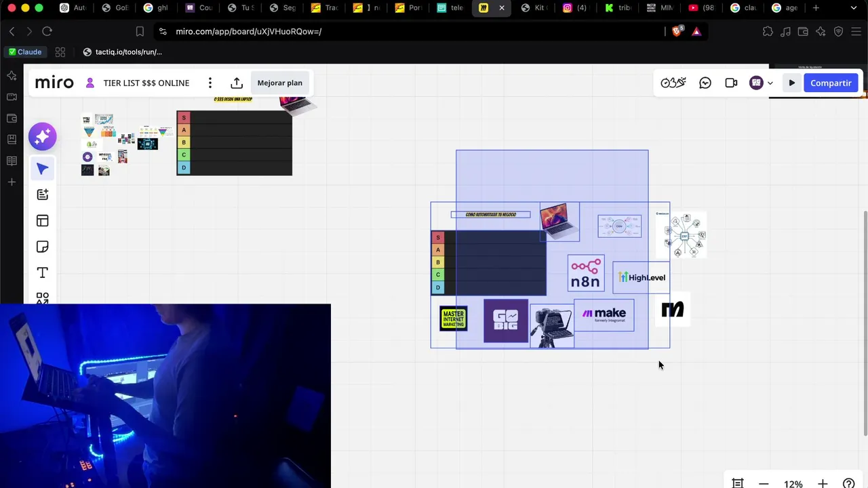This screenshot has width=868, height=488.
Task: Click the green C tier cell in the selected tier list
Action: tap(438, 274)
